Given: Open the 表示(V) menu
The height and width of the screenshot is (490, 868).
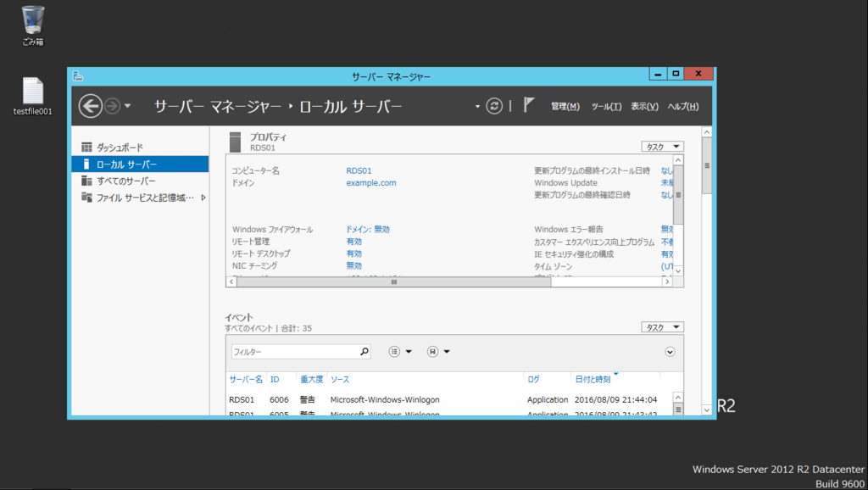Looking at the screenshot, I should (x=644, y=106).
